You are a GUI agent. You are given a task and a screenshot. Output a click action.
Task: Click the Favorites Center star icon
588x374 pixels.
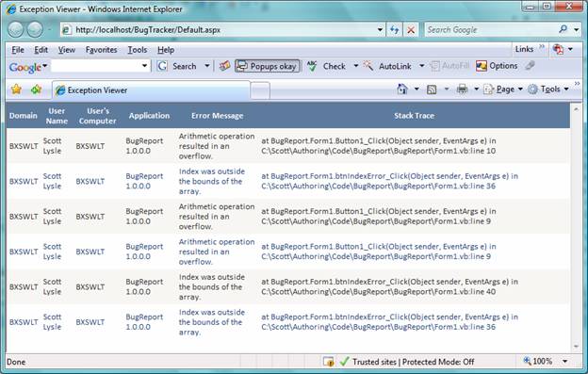(x=16, y=89)
